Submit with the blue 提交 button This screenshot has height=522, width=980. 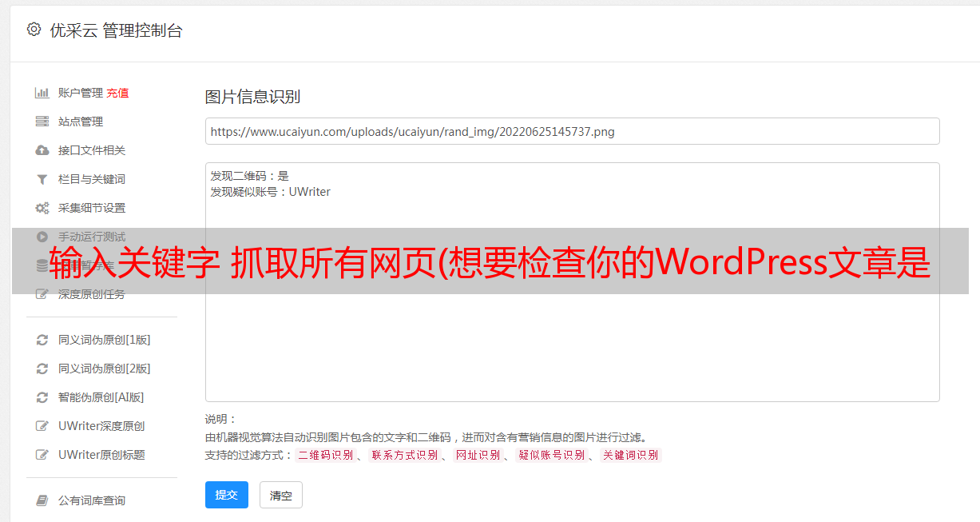pyautogui.click(x=227, y=495)
